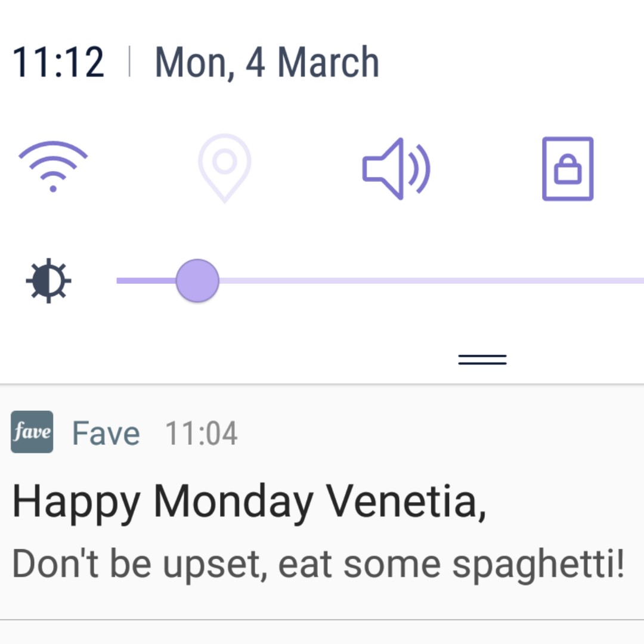Click the filled left part of brightness track

(146, 281)
